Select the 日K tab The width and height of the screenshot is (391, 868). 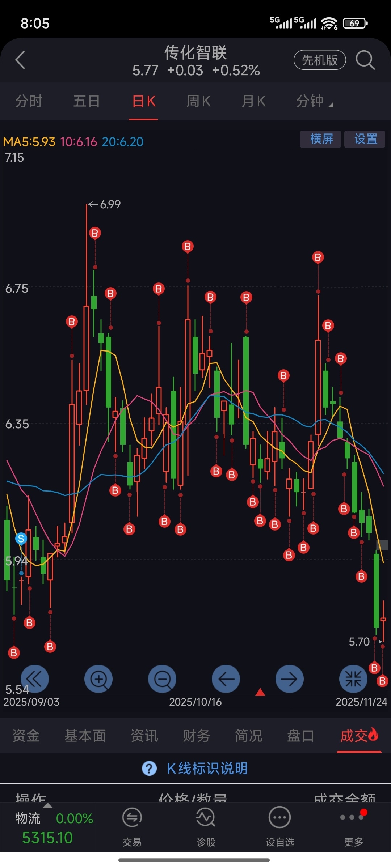(x=144, y=101)
